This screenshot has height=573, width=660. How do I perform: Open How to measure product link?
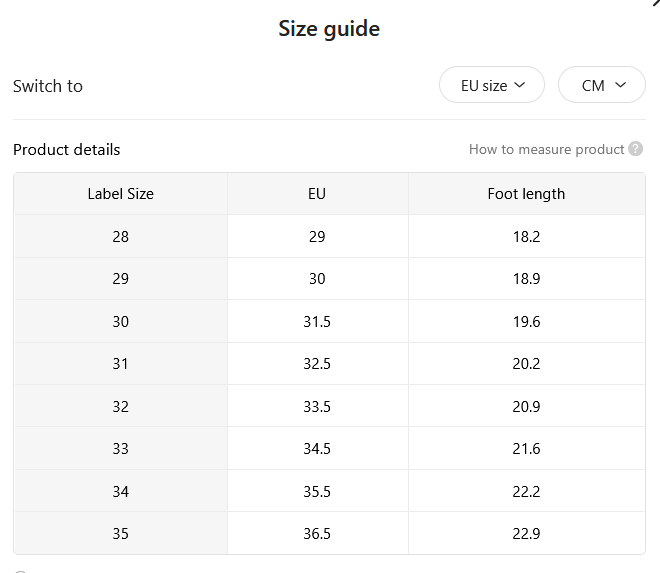[546, 149]
